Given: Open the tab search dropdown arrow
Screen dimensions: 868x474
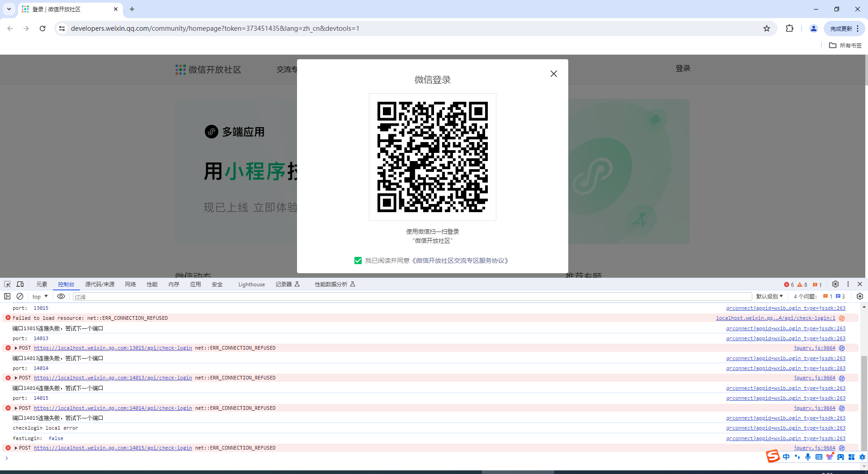Looking at the screenshot, I should click(x=9, y=9).
